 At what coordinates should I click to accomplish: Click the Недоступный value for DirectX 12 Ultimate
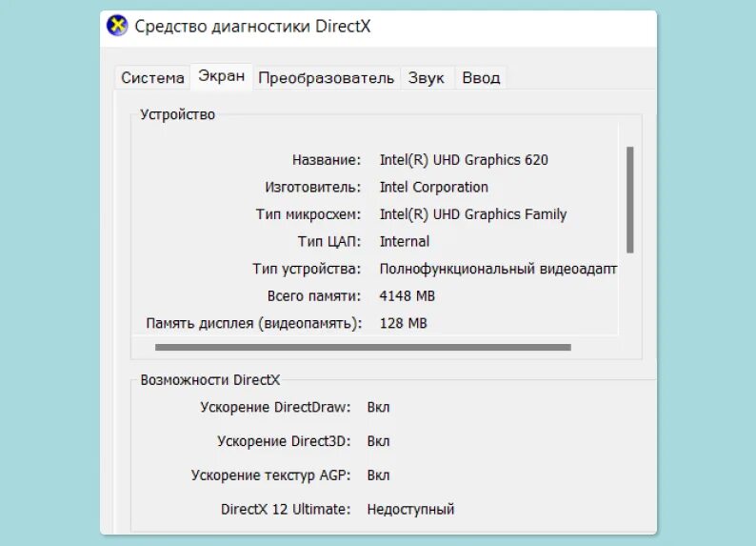pyautogui.click(x=410, y=510)
